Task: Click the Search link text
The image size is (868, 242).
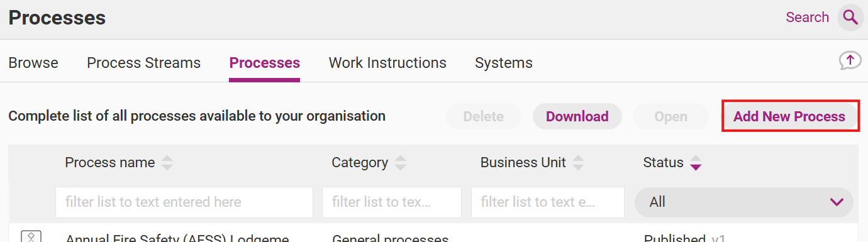Action: 807,18
